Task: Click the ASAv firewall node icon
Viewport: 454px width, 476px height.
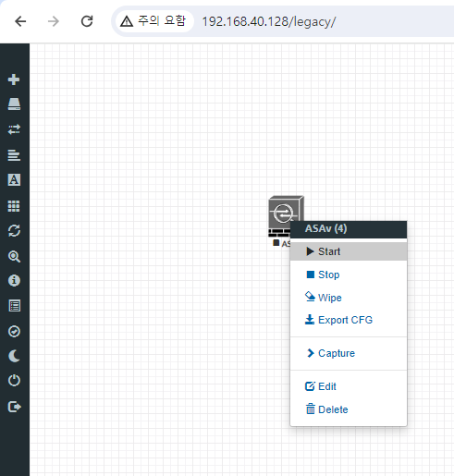Action: 283,213
